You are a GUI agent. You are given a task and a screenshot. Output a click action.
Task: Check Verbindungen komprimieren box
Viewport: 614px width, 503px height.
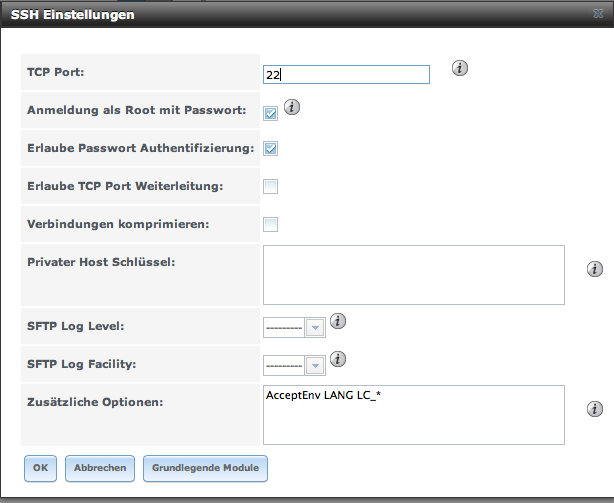[x=271, y=223]
